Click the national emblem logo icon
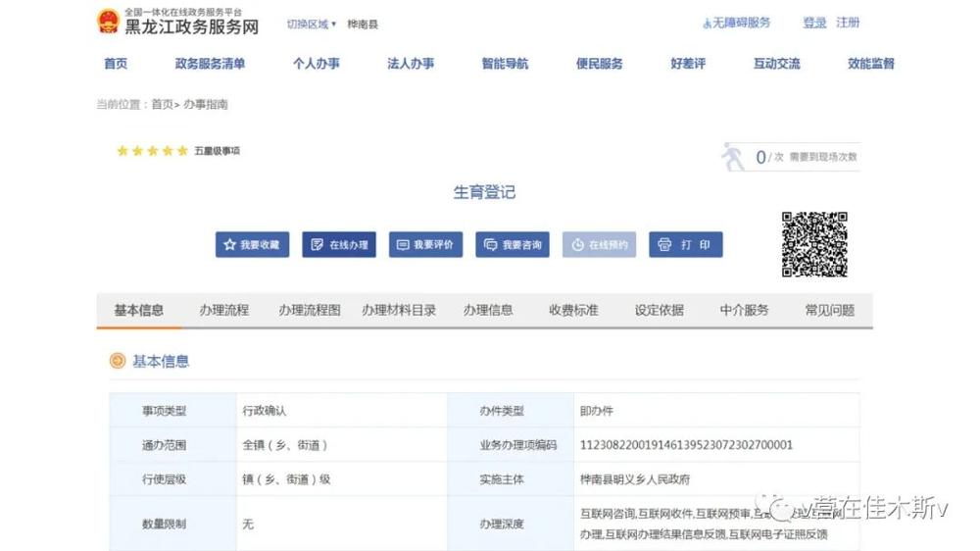This screenshot has height=551, width=980. [108, 22]
